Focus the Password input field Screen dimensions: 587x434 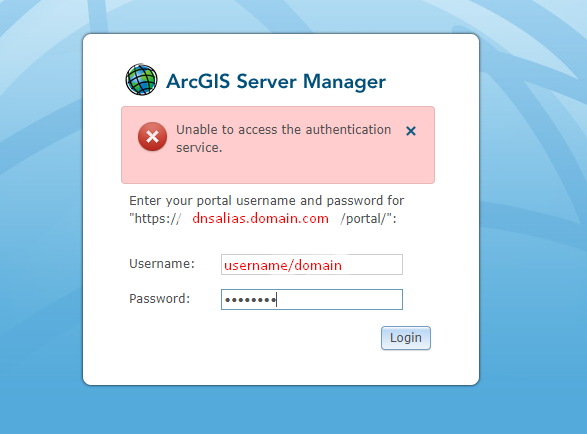click(x=312, y=300)
